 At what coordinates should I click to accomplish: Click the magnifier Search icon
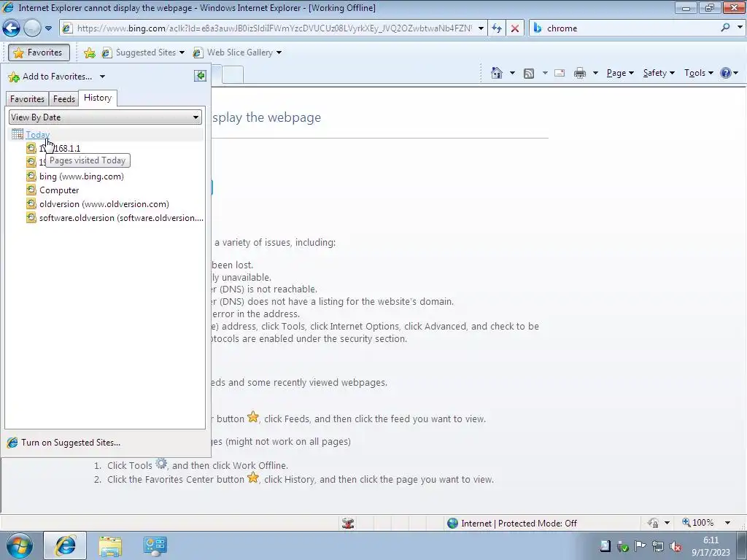(x=724, y=28)
